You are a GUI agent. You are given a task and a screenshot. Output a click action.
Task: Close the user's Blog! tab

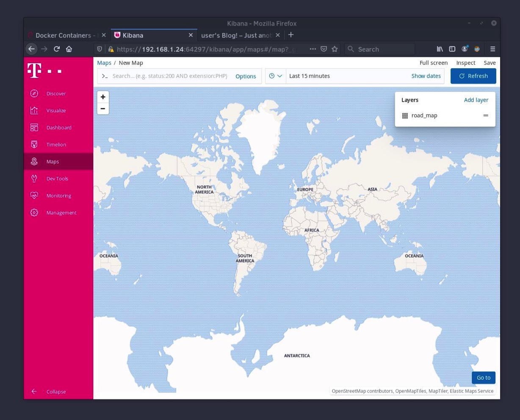point(278,35)
